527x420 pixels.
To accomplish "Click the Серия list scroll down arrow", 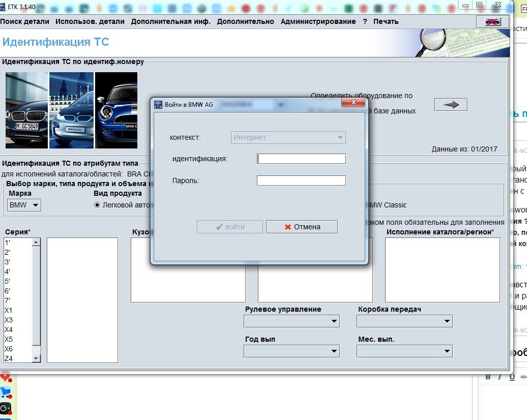I will (36, 358).
